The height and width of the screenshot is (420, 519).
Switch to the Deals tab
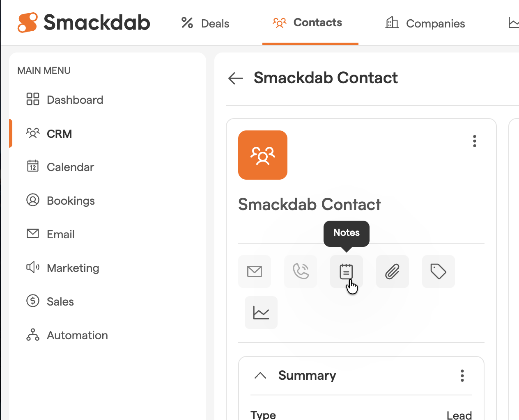click(206, 23)
